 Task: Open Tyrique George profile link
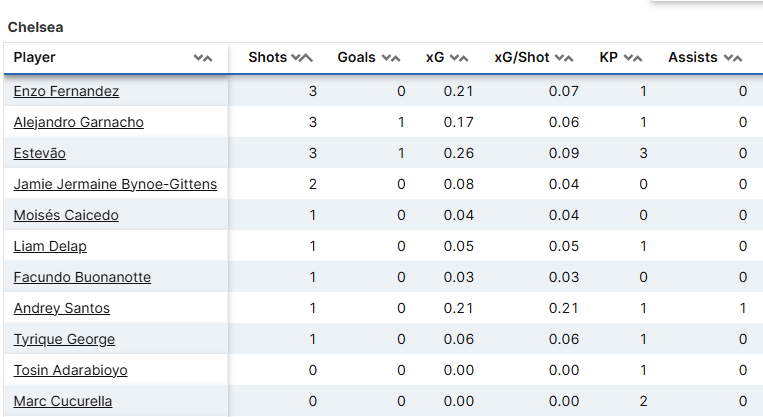[x=64, y=339]
